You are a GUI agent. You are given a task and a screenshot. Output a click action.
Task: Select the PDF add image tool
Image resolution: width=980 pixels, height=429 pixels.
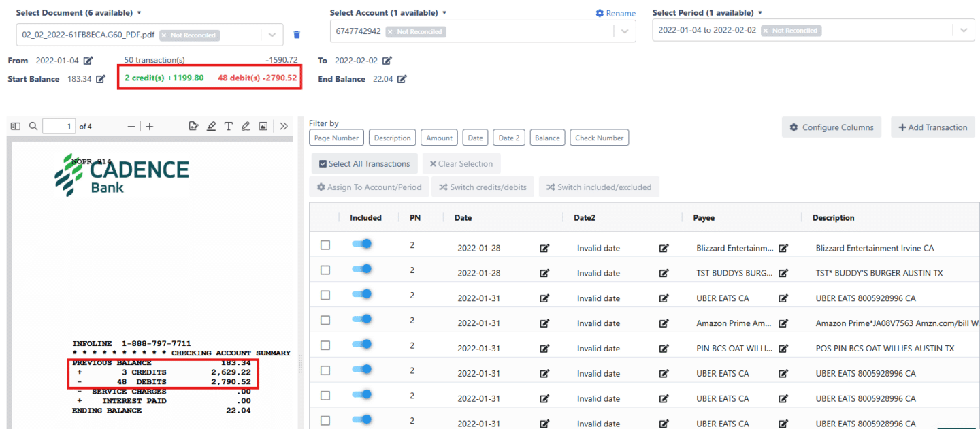pyautogui.click(x=263, y=126)
